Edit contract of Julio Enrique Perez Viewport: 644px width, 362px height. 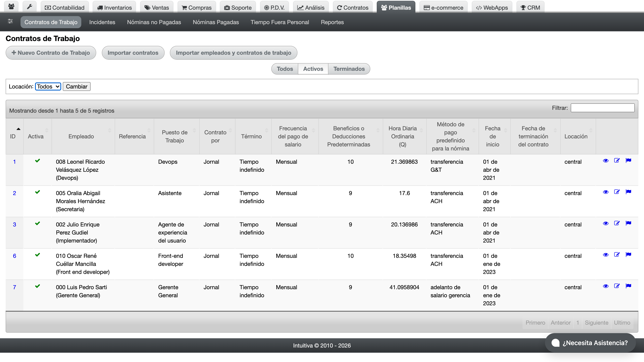click(x=617, y=223)
